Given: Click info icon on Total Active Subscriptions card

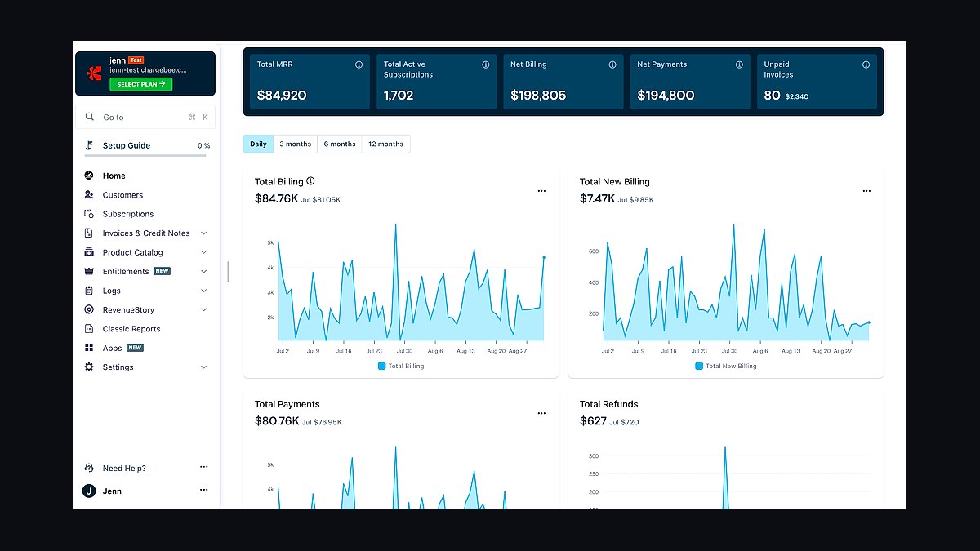Looking at the screenshot, I should [x=486, y=64].
